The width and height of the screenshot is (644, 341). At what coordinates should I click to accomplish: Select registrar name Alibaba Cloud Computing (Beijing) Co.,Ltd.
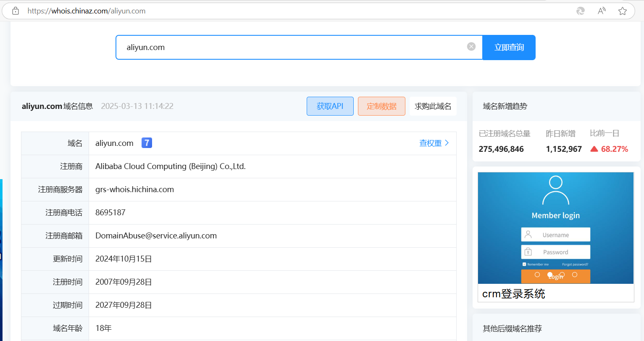171,166
